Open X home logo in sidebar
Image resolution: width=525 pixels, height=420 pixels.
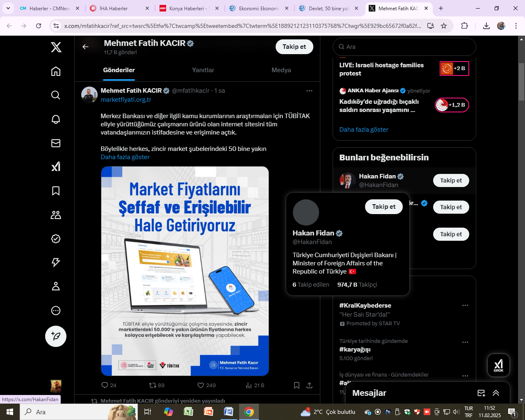pos(56,47)
